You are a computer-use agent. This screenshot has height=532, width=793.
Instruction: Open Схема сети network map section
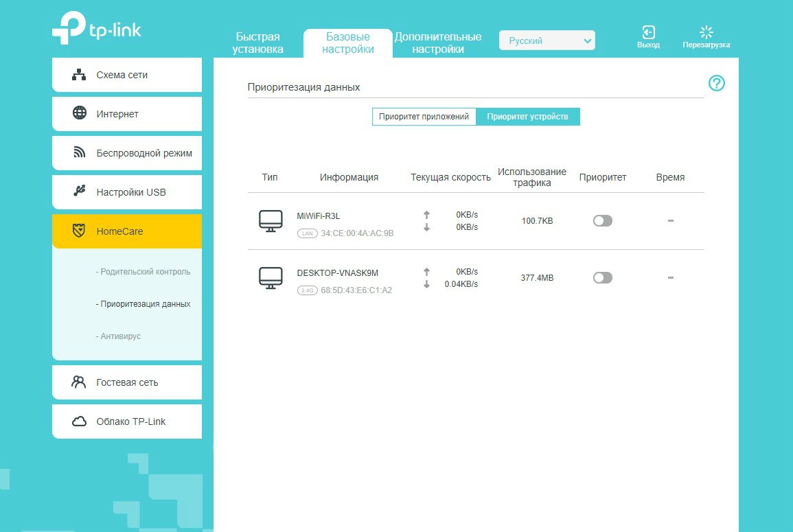pos(127,75)
